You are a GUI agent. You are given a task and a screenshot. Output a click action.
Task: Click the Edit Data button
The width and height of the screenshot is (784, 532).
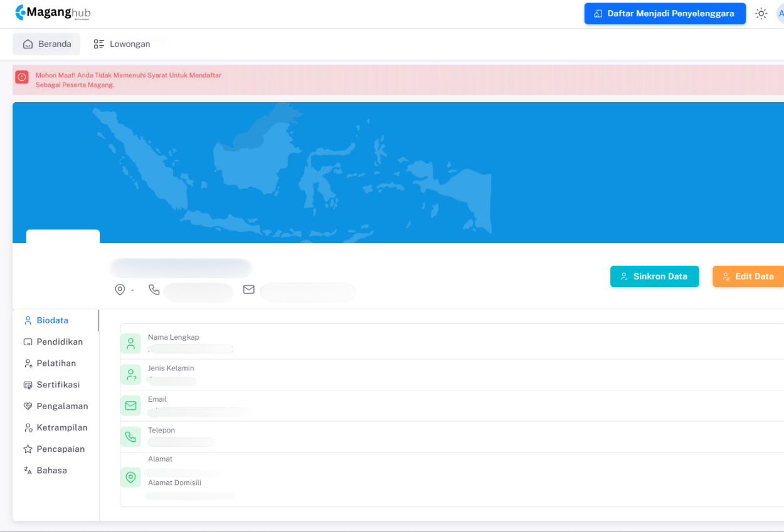tap(748, 276)
